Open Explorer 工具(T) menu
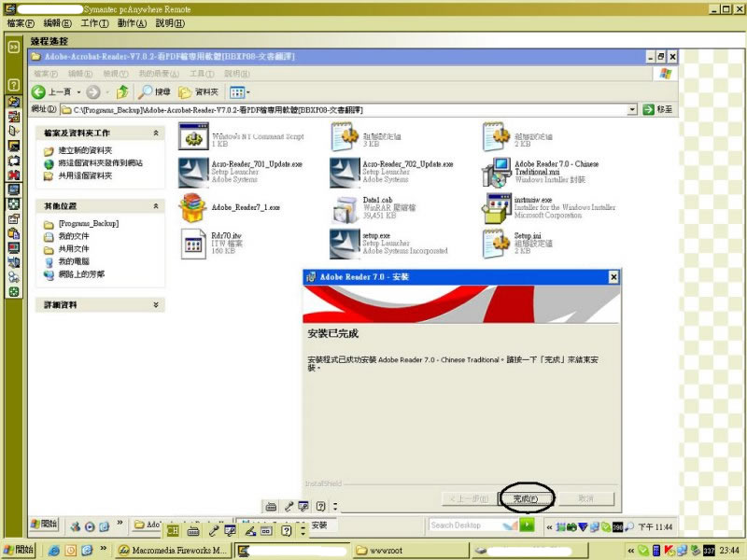This screenshot has height=560, width=747. click(202, 74)
